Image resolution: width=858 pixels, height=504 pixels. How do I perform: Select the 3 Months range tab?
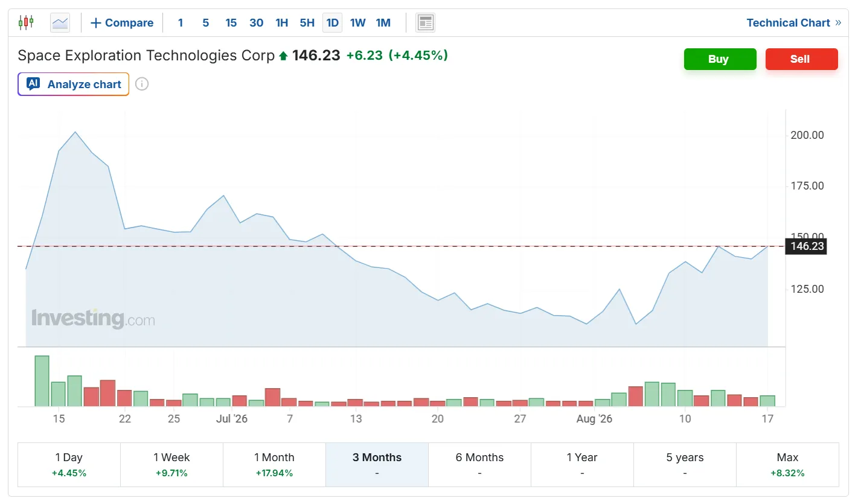click(x=377, y=465)
